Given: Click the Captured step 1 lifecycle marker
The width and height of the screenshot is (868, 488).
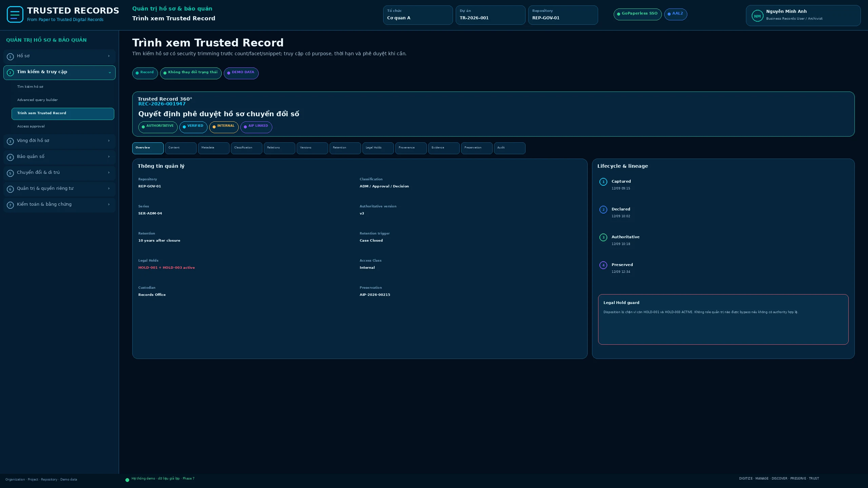Looking at the screenshot, I should pyautogui.click(x=603, y=182).
